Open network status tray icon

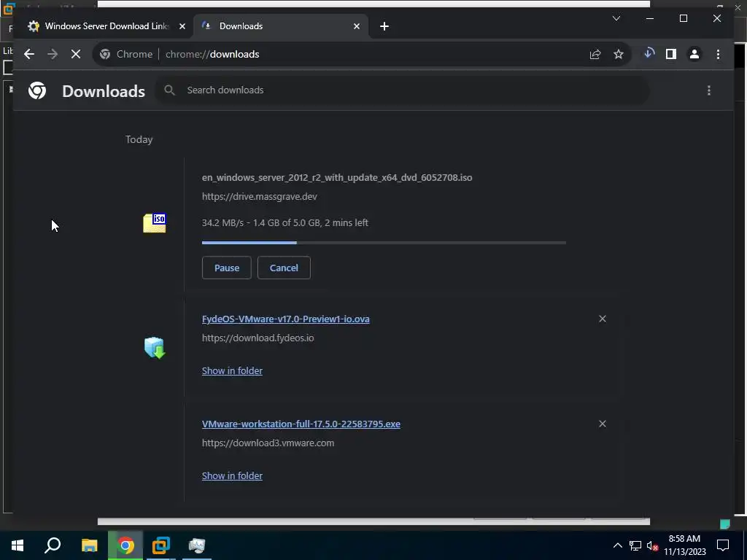(635, 545)
